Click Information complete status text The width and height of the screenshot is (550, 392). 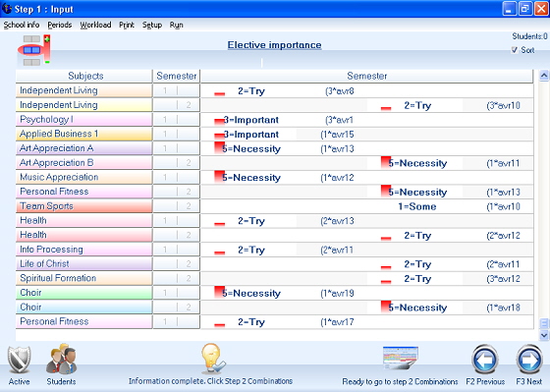[210, 381]
